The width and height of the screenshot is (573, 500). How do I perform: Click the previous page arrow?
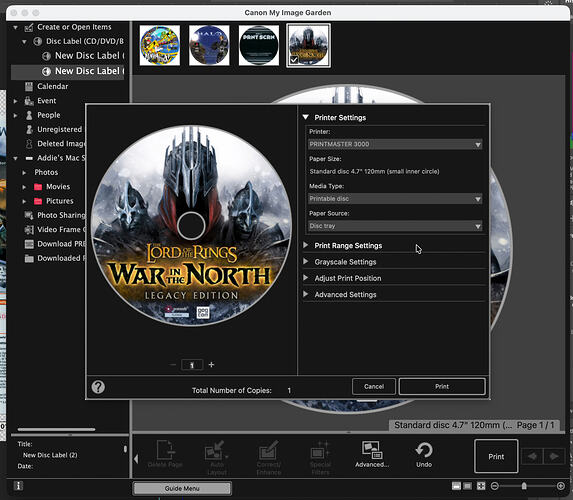[532, 456]
